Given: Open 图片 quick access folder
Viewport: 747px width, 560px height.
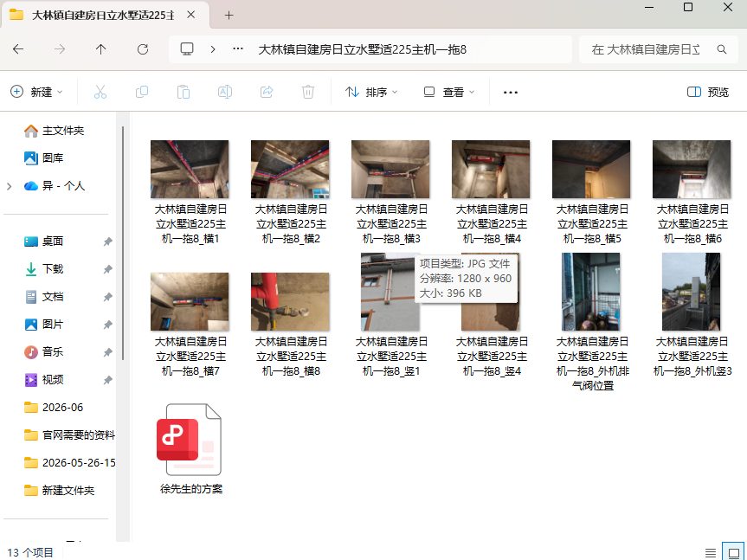Looking at the screenshot, I should pos(44,325).
